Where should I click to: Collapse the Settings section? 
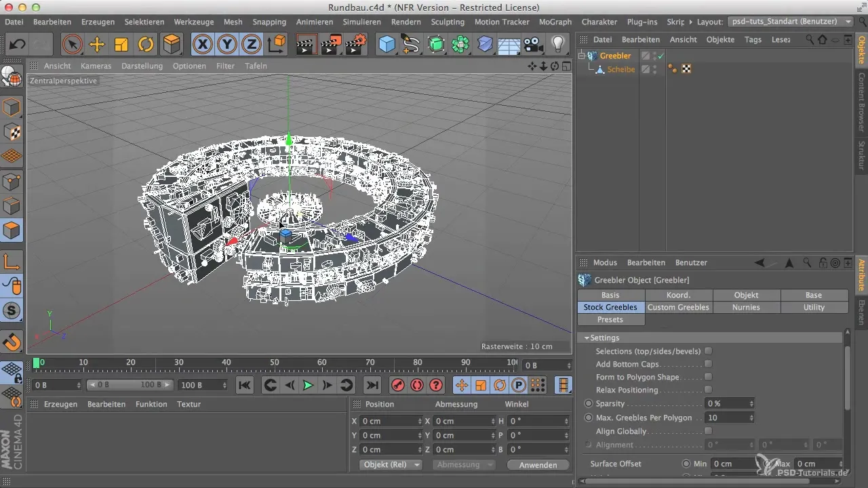(587, 338)
